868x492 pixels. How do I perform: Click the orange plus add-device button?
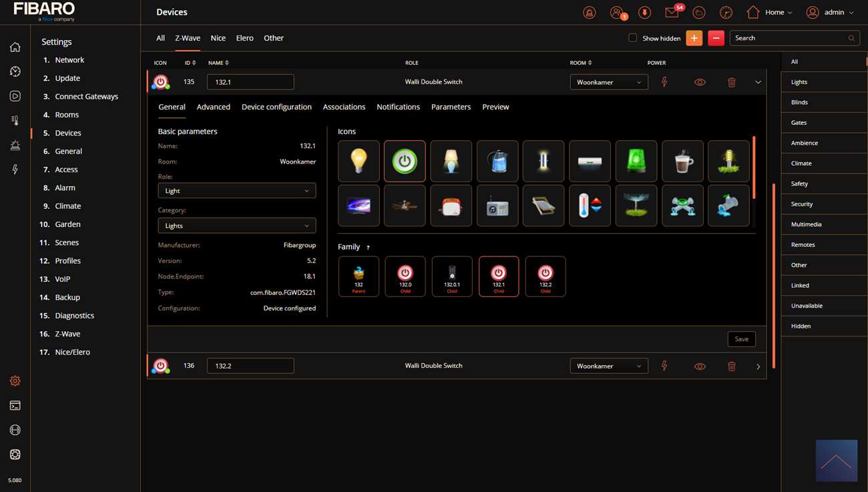[694, 38]
